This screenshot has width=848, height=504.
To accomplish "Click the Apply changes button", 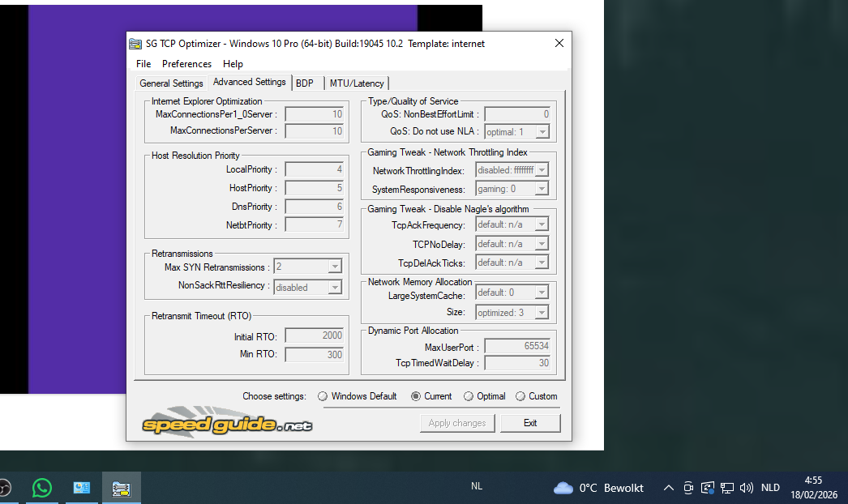I will pos(457,423).
